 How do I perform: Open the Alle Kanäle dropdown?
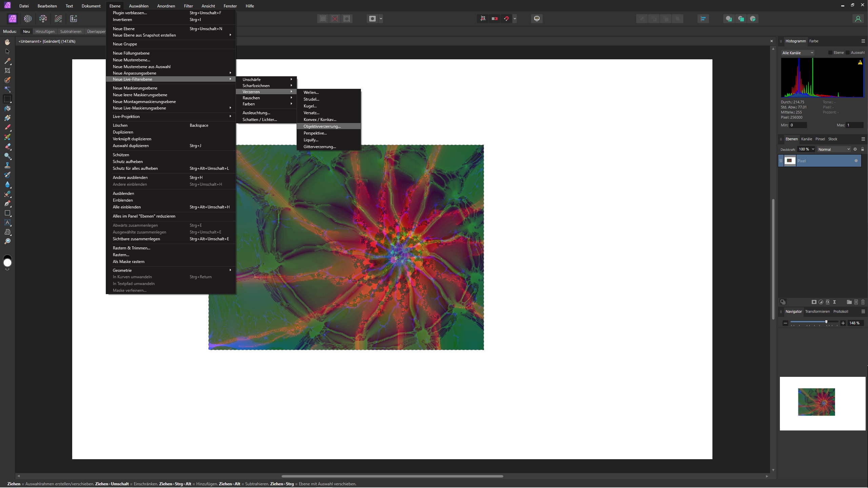(x=798, y=53)
